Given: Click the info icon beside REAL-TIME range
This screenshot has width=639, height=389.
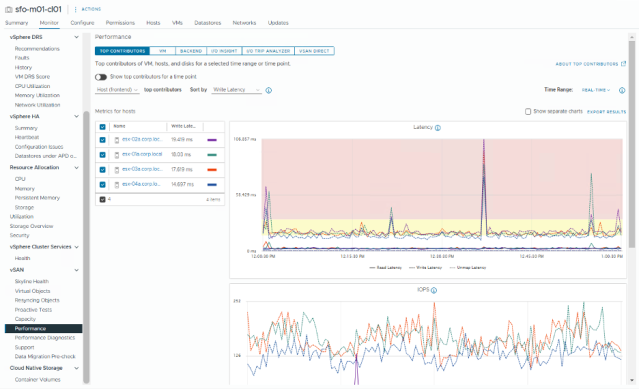Looking at the screenshot, I should coord(622,90).
